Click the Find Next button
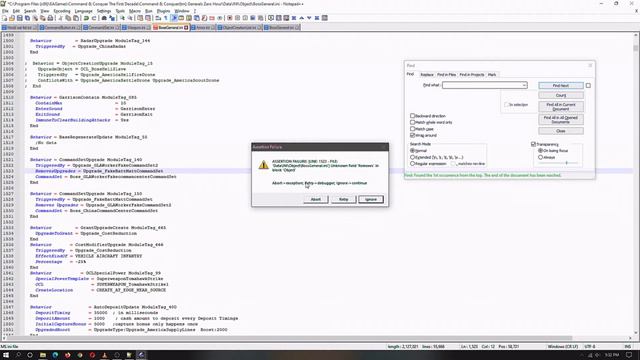640x360 pixels. (x=561, y=85)
